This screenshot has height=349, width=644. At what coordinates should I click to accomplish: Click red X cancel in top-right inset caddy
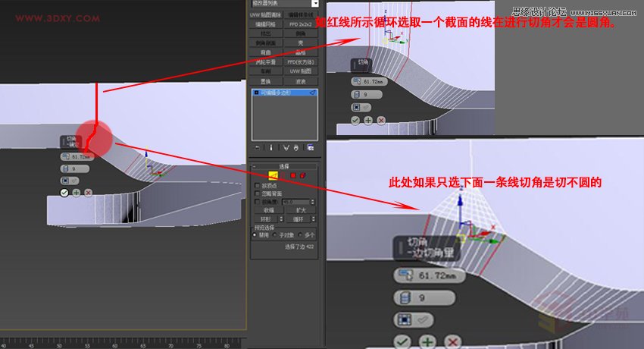pos(381,121)
